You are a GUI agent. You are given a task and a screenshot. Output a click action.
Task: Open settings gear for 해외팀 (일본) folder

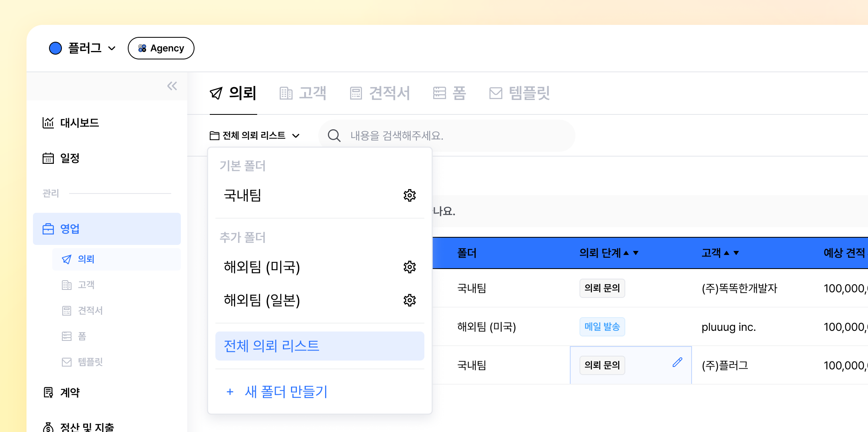coord(409,300)
